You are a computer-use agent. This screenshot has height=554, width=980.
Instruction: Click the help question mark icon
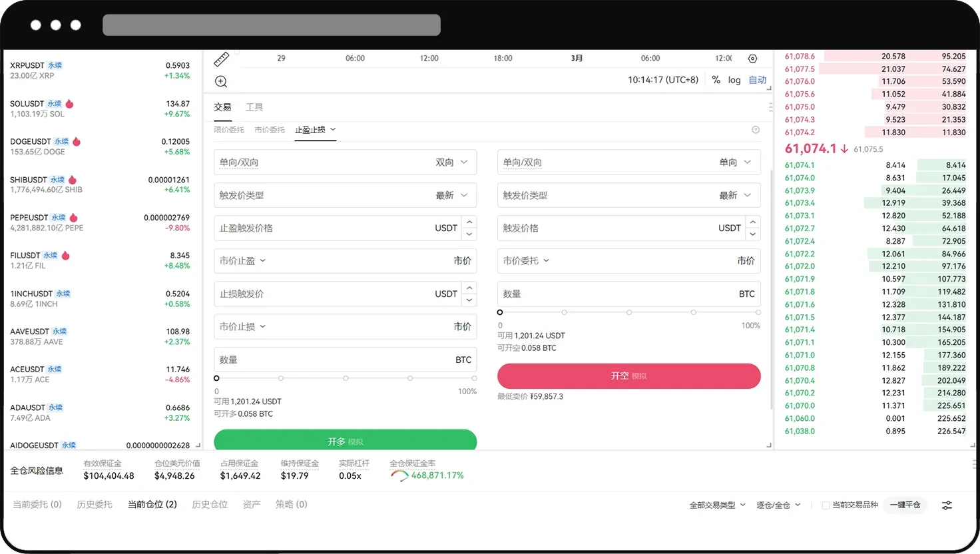coord(756,130)
